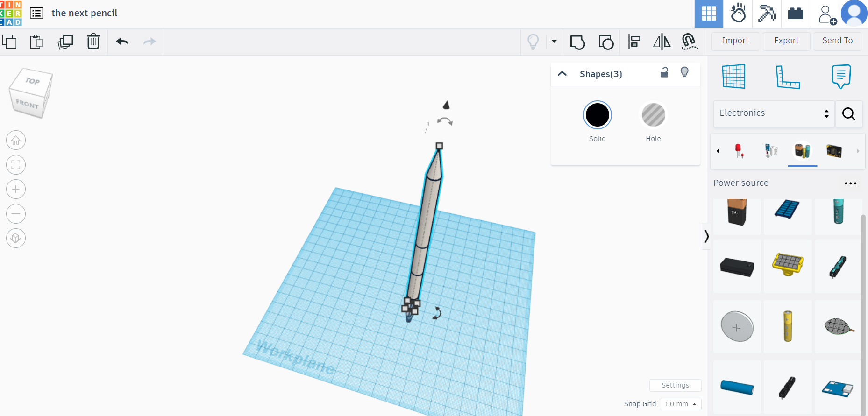Select the Power source batteries category tab
The height and width of the screenshot is (416, 868).
pyautogui.click(x=803, y=151)
